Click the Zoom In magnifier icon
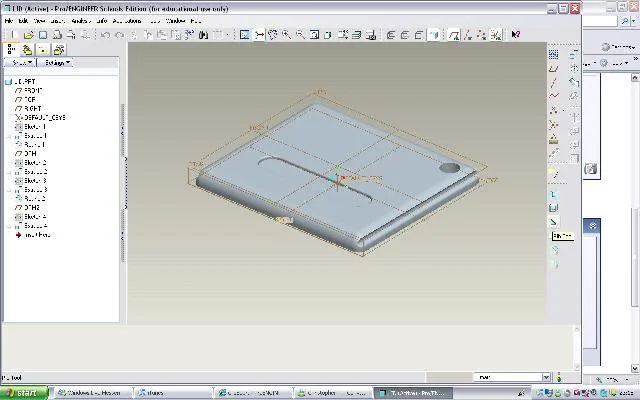This screenshot has height=400, width=640. [x=287, y=35]
